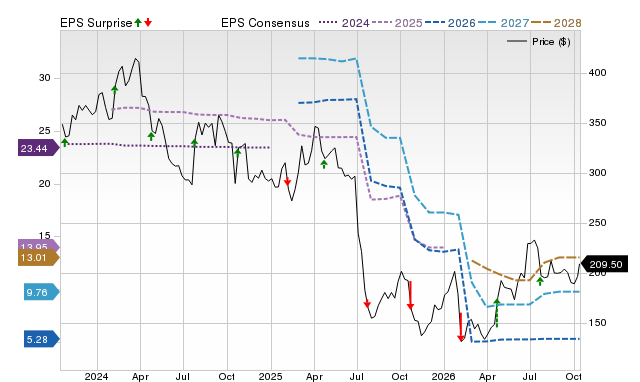
Task: Click the green up arrow in EPS Surprise legend
Action: [x=138, y=22]
